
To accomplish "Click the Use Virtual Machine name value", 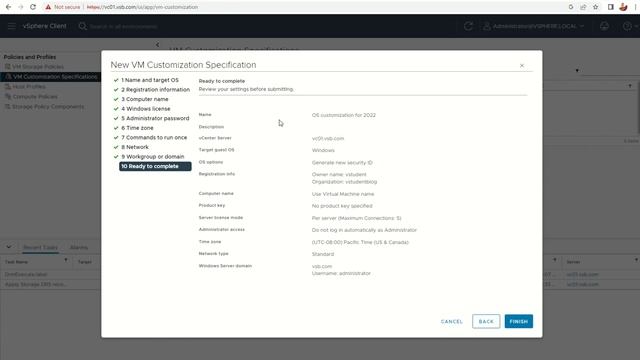I will [x=343, y=194].
